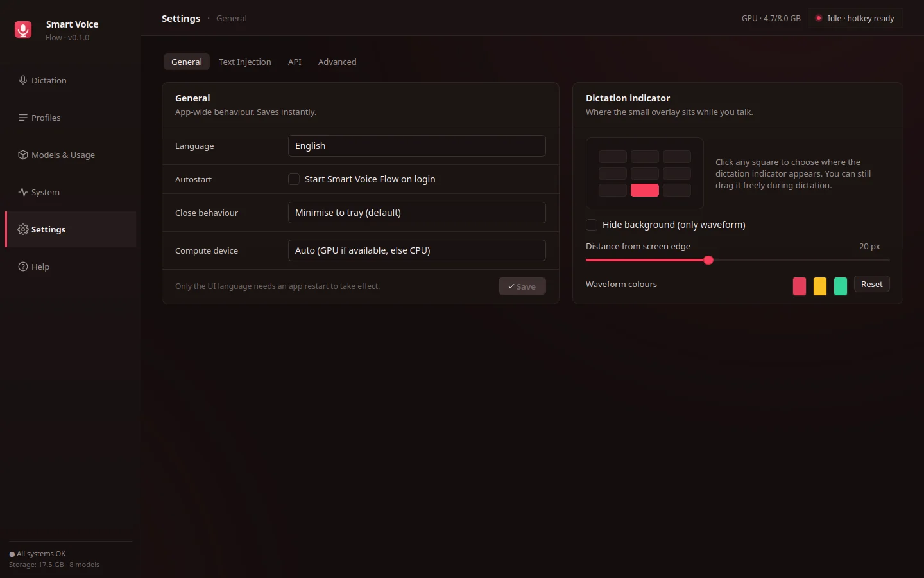Open the API tab
Screen dimensions: 924x578
click(x=295, y=62)
